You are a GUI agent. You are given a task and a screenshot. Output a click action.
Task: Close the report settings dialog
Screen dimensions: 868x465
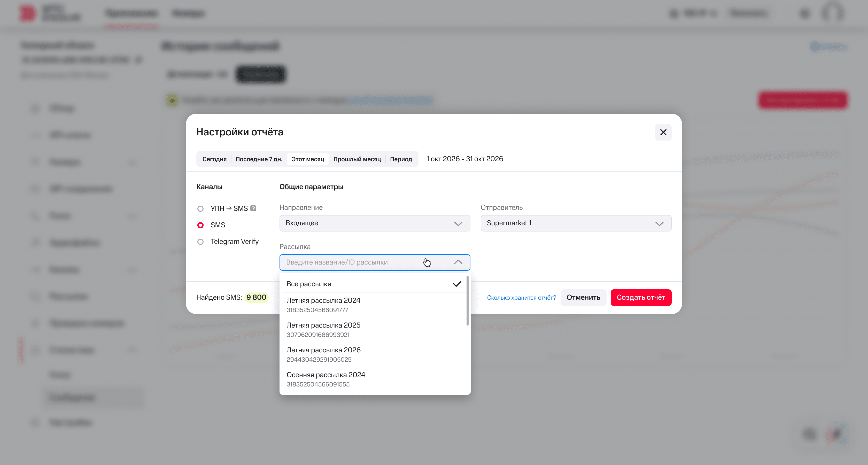coord(663,133)
